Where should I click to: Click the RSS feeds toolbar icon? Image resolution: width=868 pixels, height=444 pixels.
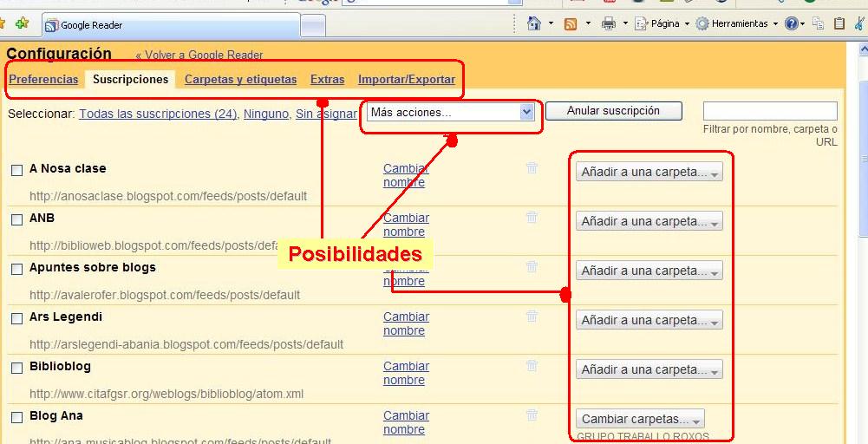coord(571,23)
